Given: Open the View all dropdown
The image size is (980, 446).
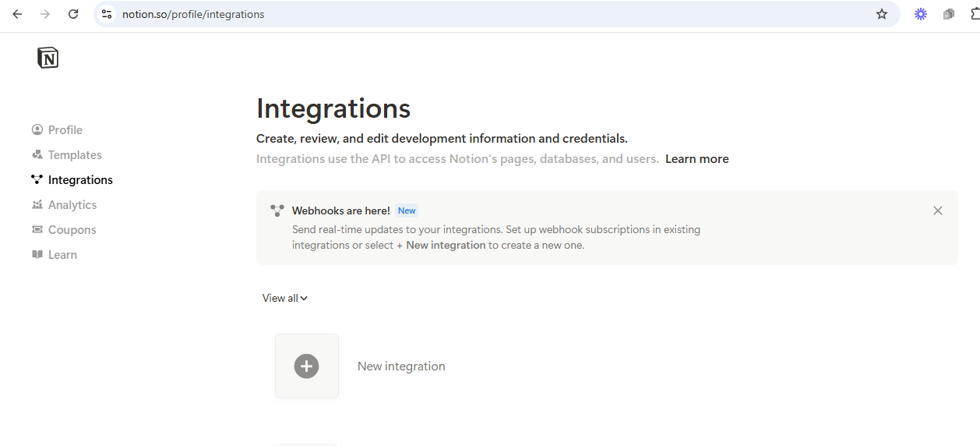Looking at the screenshot, I should coord(285,298).
